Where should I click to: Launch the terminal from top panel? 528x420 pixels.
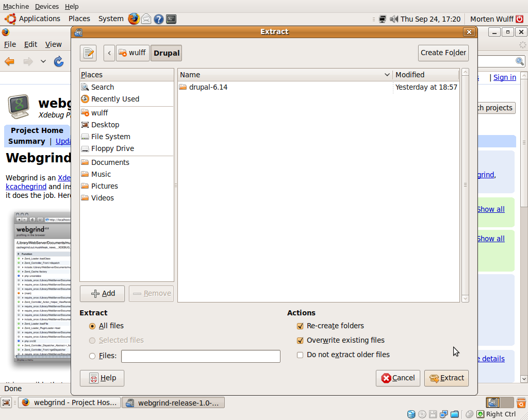(x=171, y=19)
